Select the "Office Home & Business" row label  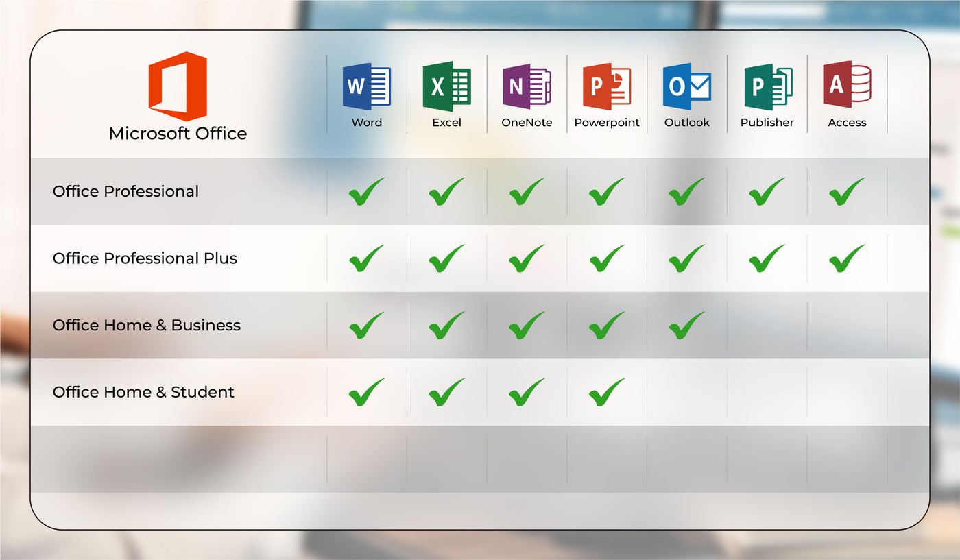pyautogui.click(x=147, y=325)
